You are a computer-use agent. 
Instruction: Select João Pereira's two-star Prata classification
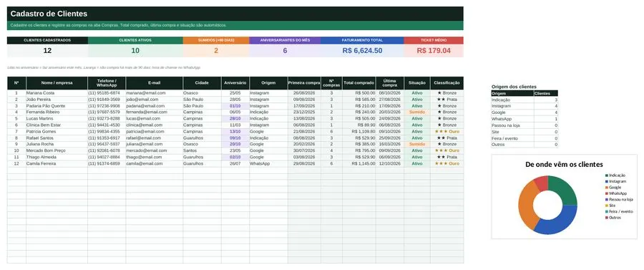click(x=447, y=100)
